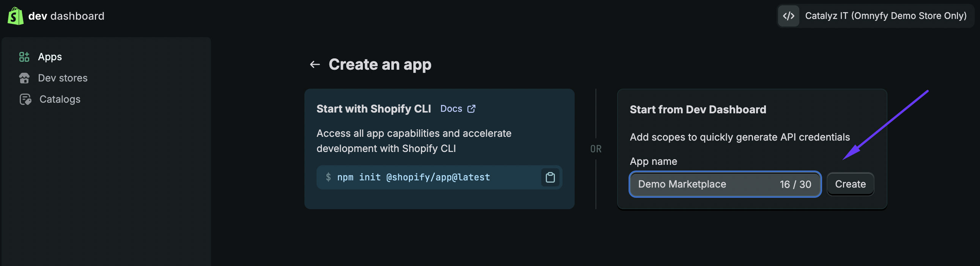The width and height of the screenshot is (980, 266).
Task: Click the external link icon beside Docs
Action: [471, 109]
